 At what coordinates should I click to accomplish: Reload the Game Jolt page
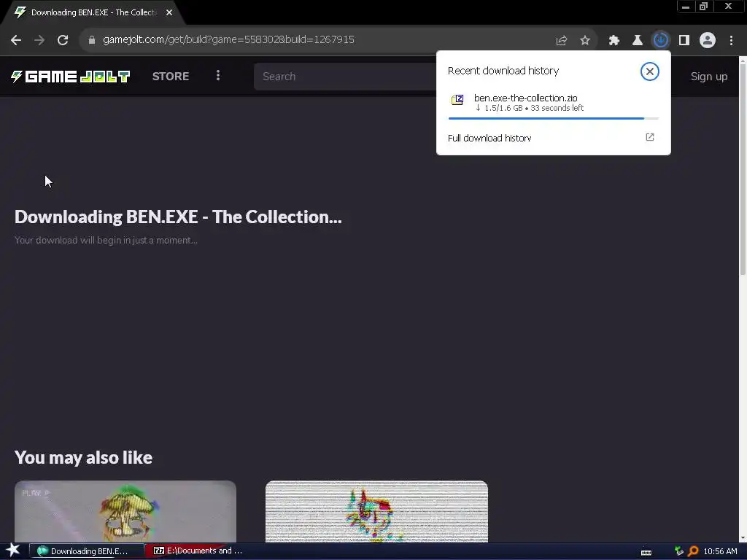click(x=63, y=40)
